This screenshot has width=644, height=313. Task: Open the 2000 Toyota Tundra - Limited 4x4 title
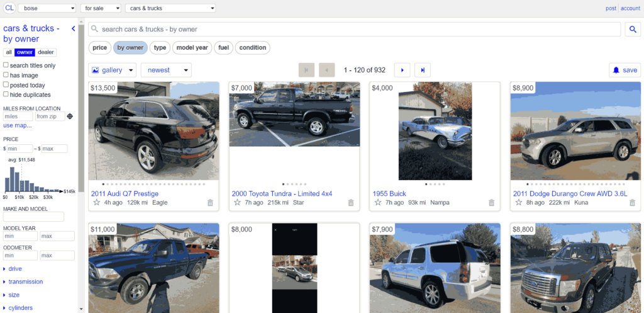pyautogui.click(x=282, y=194)
